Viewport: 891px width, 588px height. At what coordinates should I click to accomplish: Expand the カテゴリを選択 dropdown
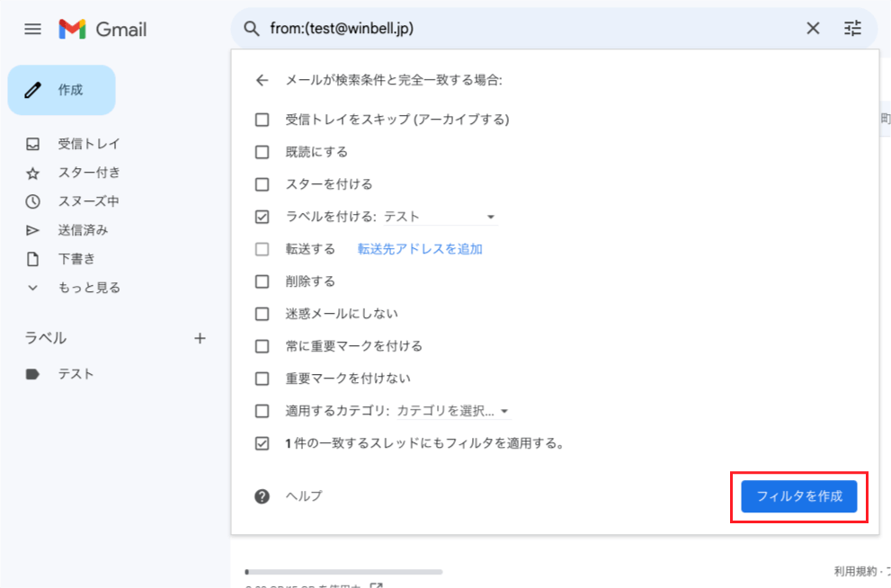coord(453,411)
